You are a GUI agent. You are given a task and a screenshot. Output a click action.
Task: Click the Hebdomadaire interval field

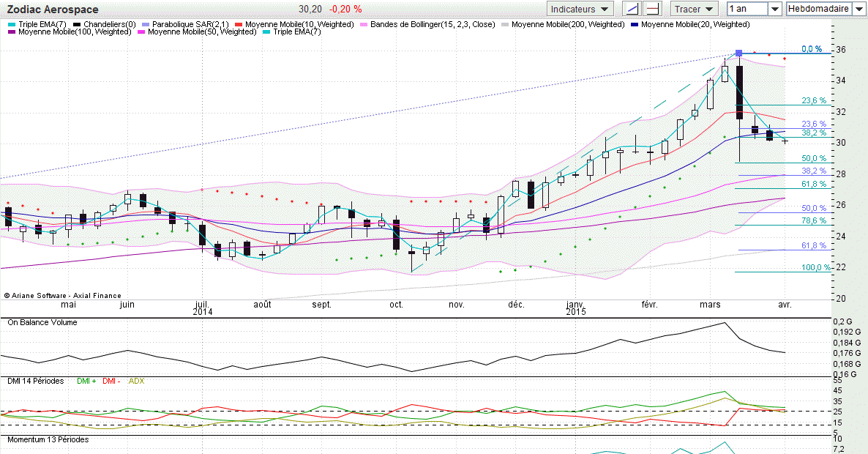pyautogui.click(x=819, y=9)
